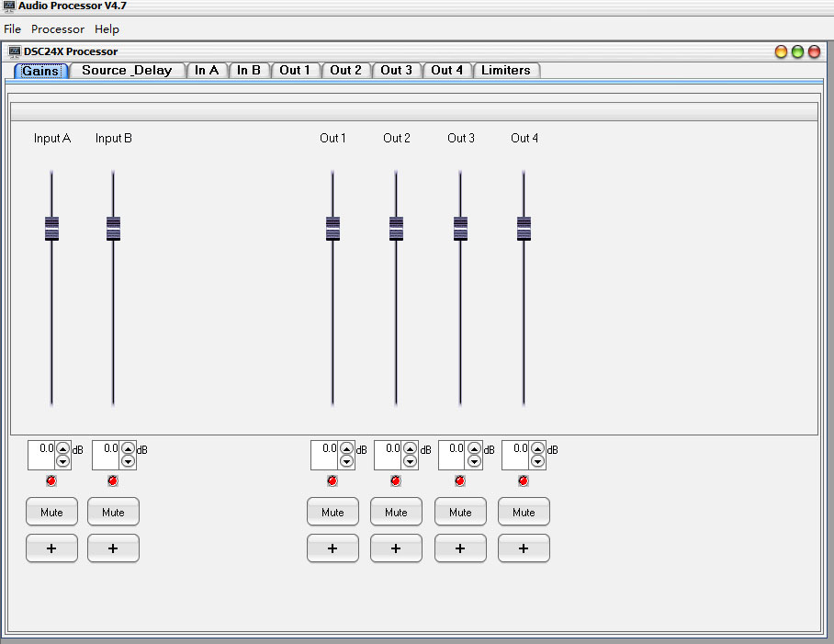Toggle Mute for Out 4

524,512
